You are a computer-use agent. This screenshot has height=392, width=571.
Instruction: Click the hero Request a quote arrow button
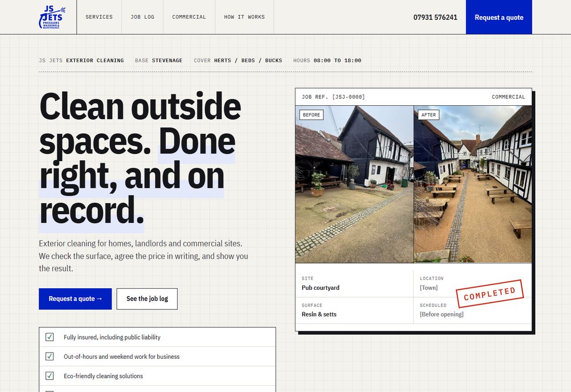tap(75, 299)
